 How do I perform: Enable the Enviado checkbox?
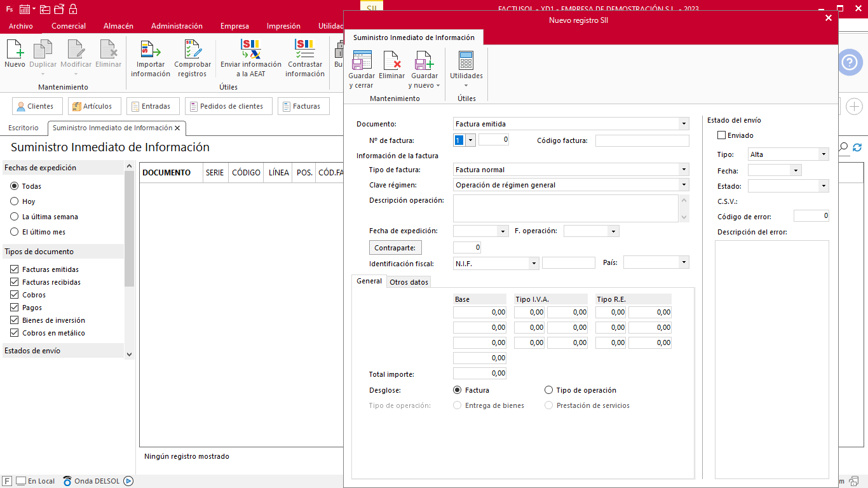(721, 135)
